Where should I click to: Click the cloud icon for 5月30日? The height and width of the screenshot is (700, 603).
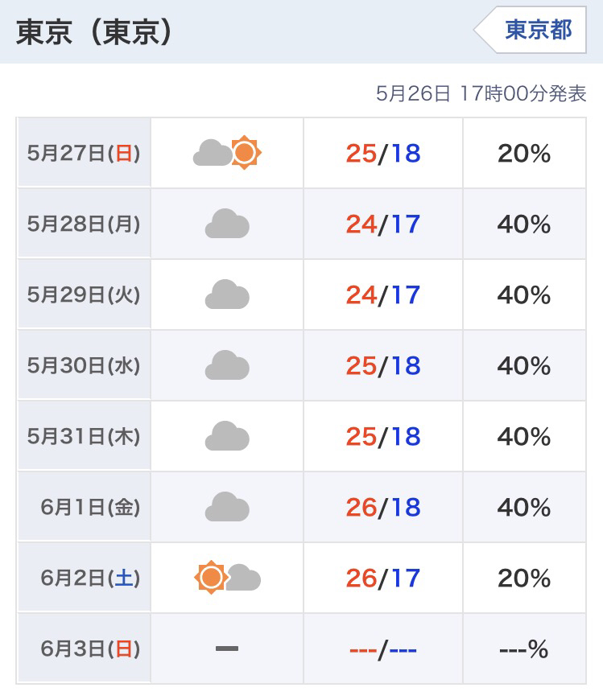(227, 365)
